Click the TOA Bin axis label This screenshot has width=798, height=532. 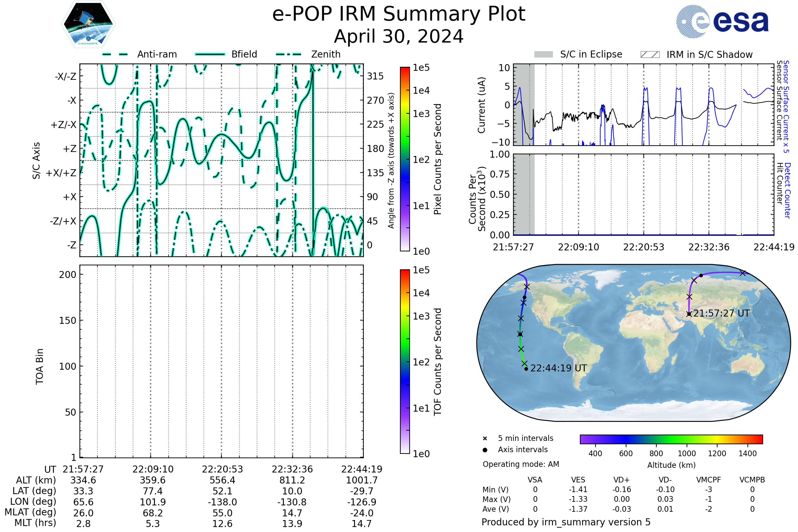point(39,366)
